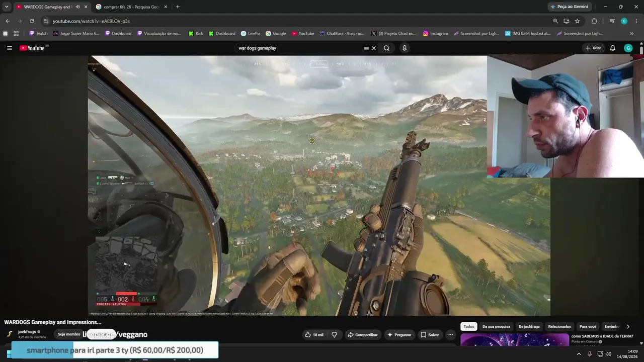Open the browser extensions puzzle icon

click(x=594, y=21)
